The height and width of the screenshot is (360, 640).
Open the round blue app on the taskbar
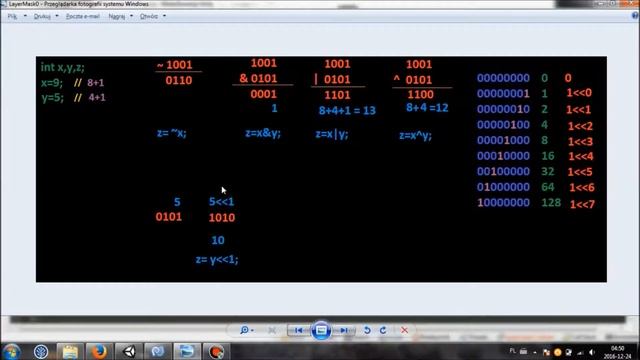click(x=41, y=351)
